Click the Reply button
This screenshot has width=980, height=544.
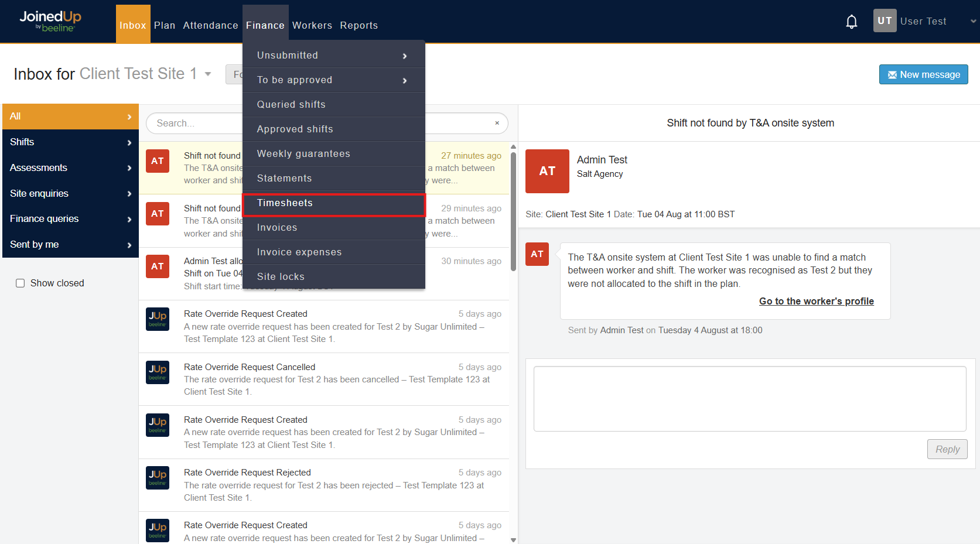pos(947,449)
